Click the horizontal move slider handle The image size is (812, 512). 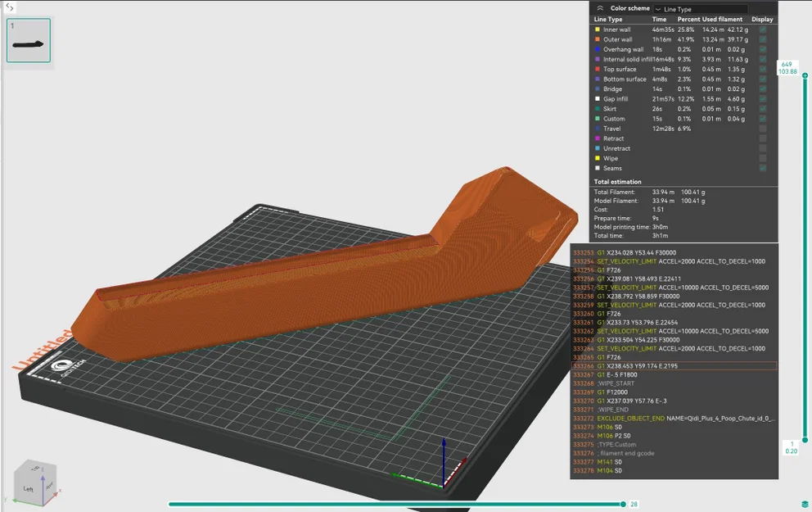[x=623, y=504]
